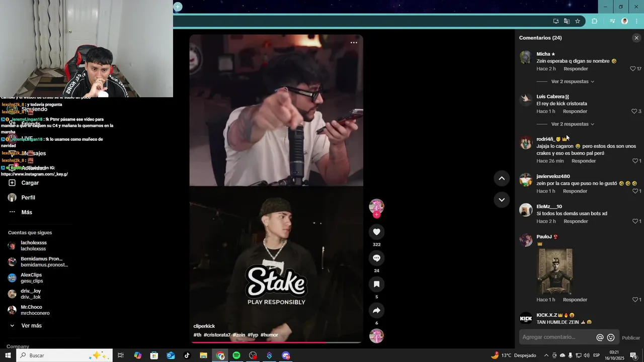Open the AlexClips followed account

click(x=26, y=278)
